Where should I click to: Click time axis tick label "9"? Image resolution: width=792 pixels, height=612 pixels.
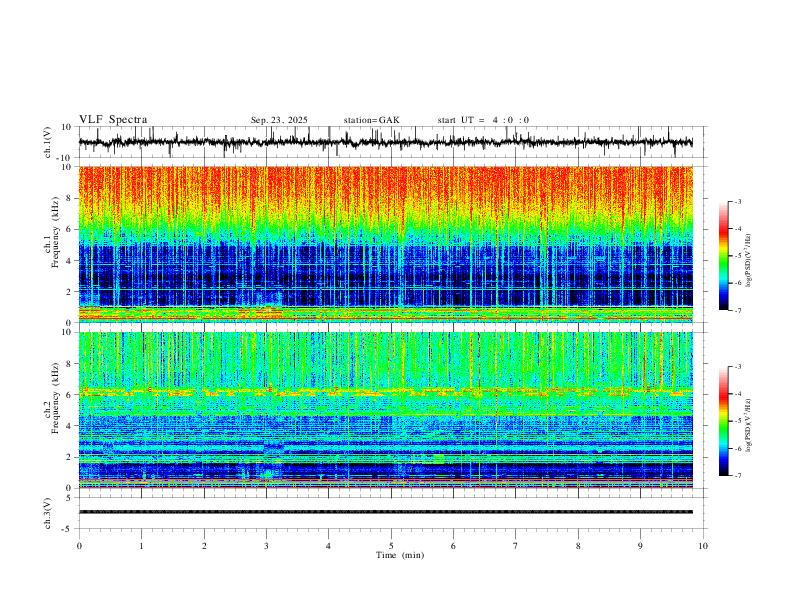pos(640,546)
